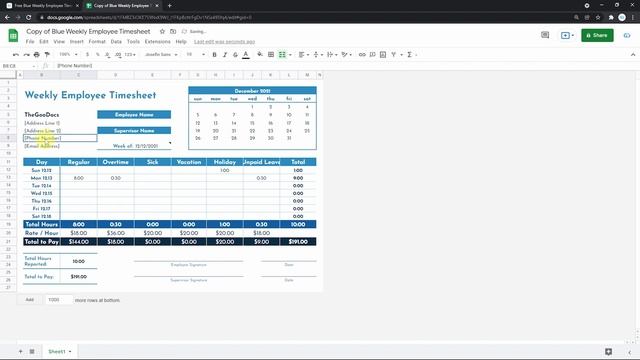Open the browser extensions puzzle icon

tap(611, 18)
